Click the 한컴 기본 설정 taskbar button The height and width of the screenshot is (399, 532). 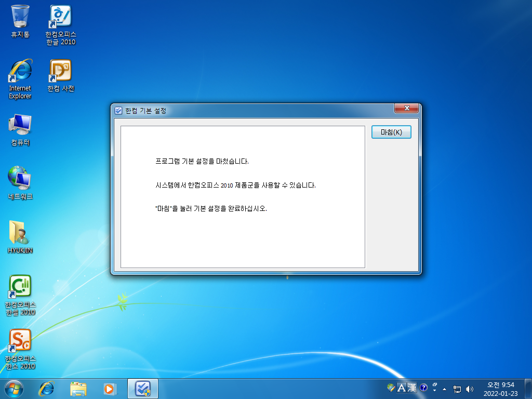coord(142,389)
